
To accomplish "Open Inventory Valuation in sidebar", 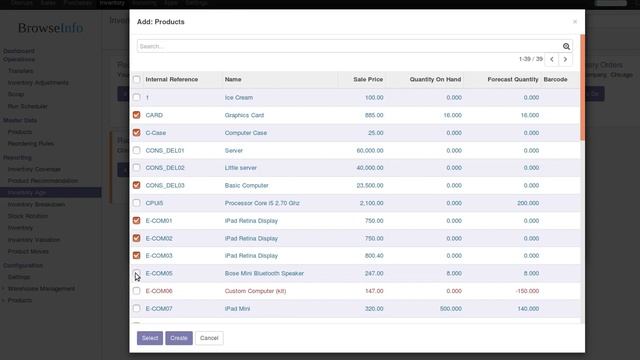I will click(34, 240).
